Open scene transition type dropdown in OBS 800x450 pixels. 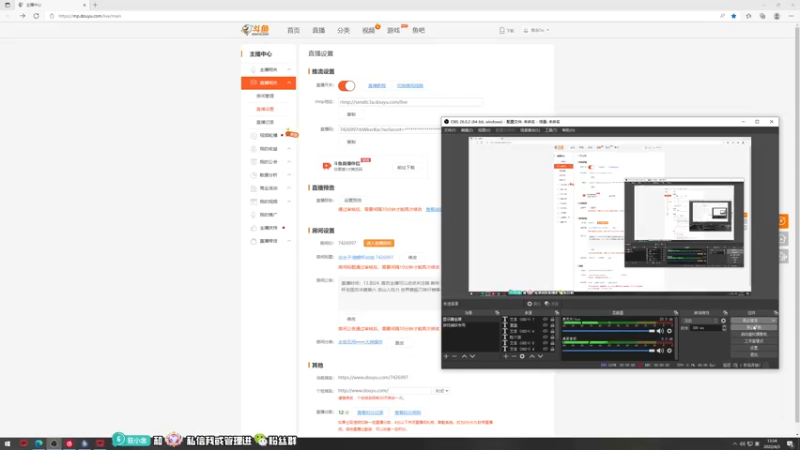coord(700,321)
